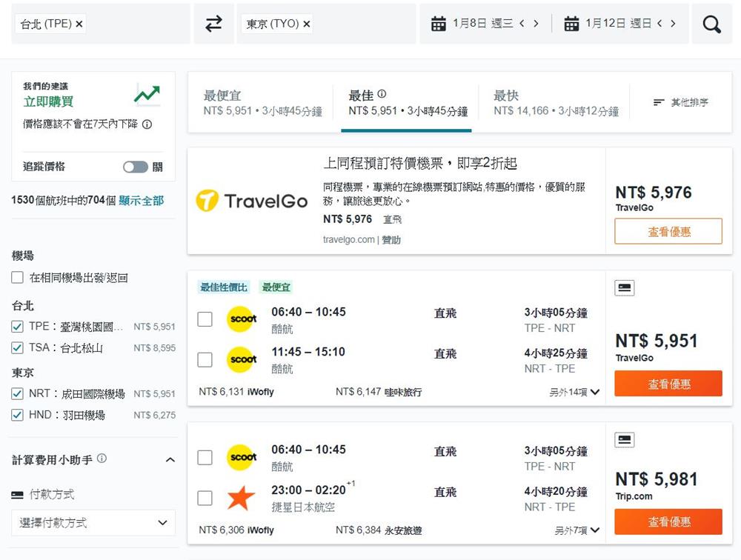Toggle the 追蹤價格 price tracking switch
741x560 pixels.
(x=136, y=167)
